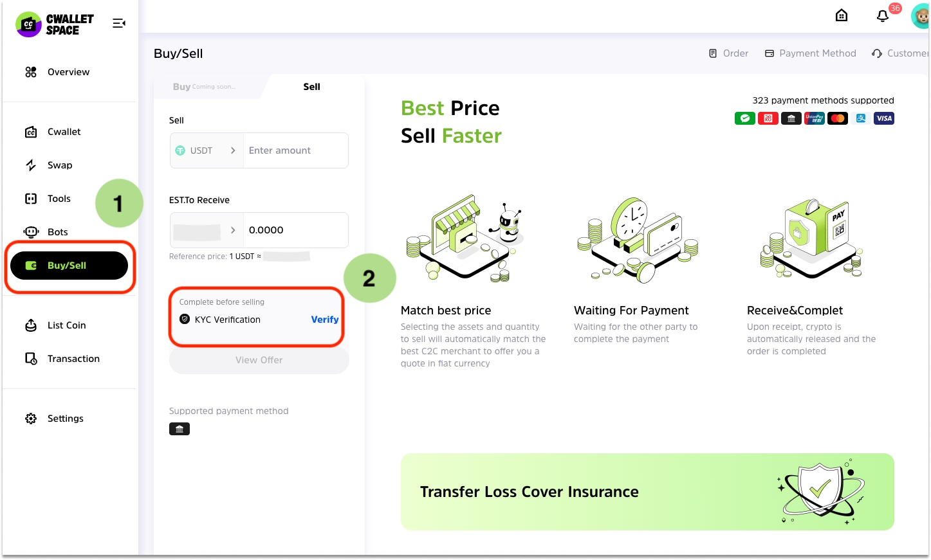
Task: Open the user avatar profile
Action: [x=921, y=17]
